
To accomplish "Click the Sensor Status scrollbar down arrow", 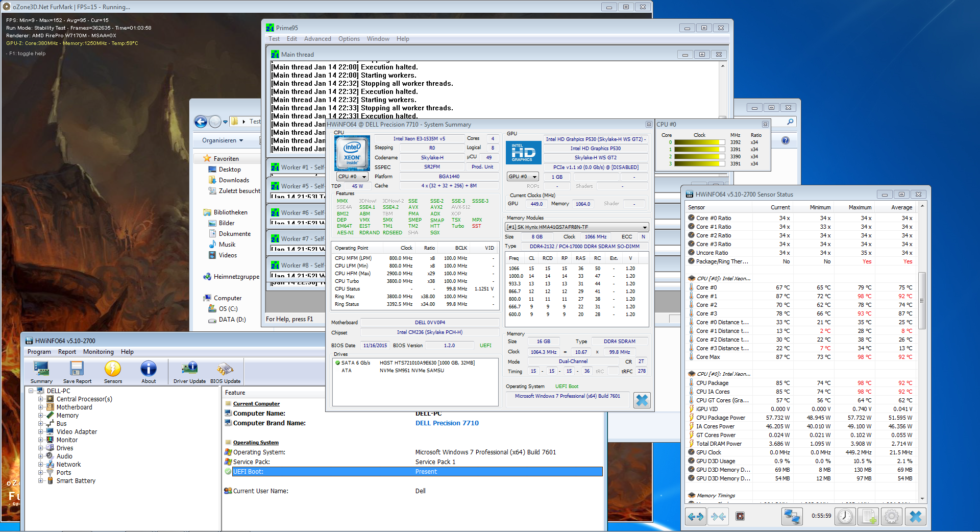I will click(922, 498).
